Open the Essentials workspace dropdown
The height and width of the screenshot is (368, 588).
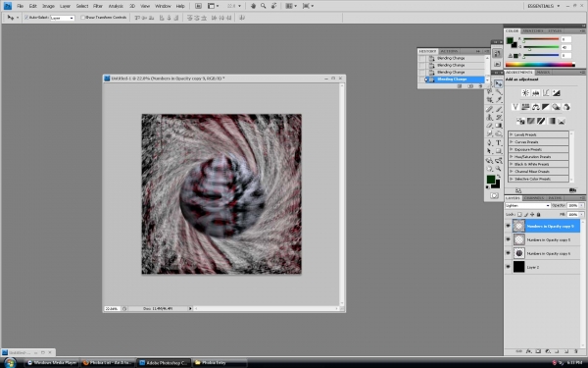click(x=543, y=6)
